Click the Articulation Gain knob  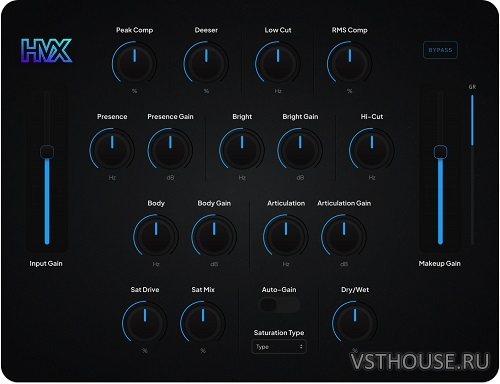344,236
